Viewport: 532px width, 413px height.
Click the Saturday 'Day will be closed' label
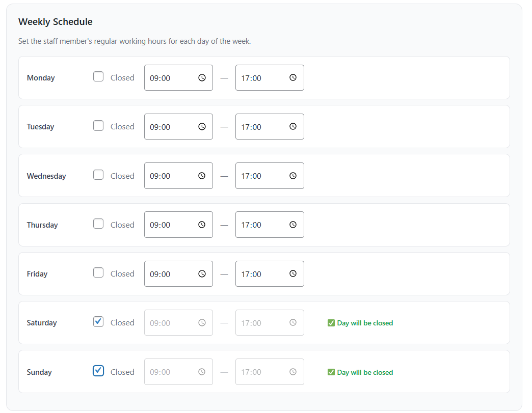[365, 322]
